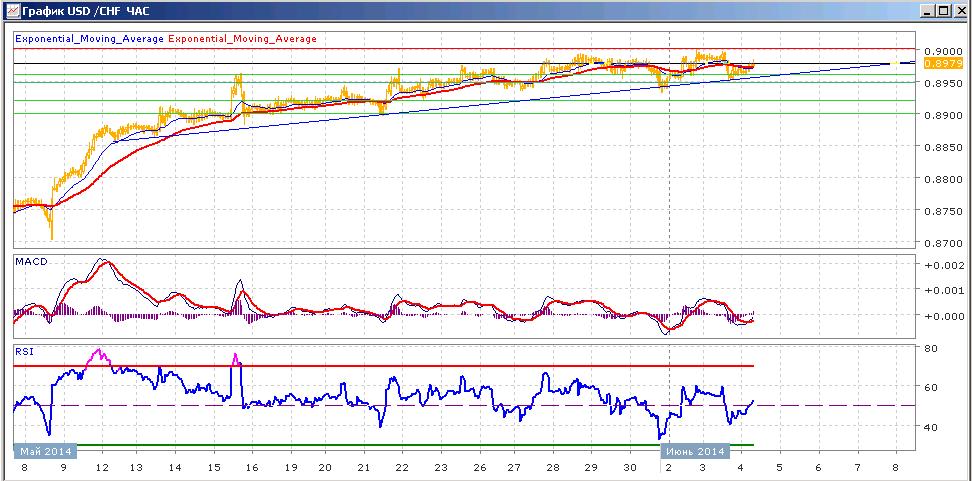Click the Июнь 2014 month marker
This screenshot has width=972, height=481.
click(695, 451)
